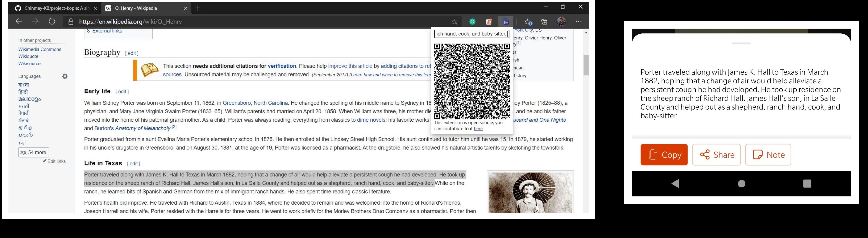Click the user profile avatar
The image size is (868, 238).
pos(561,22)
